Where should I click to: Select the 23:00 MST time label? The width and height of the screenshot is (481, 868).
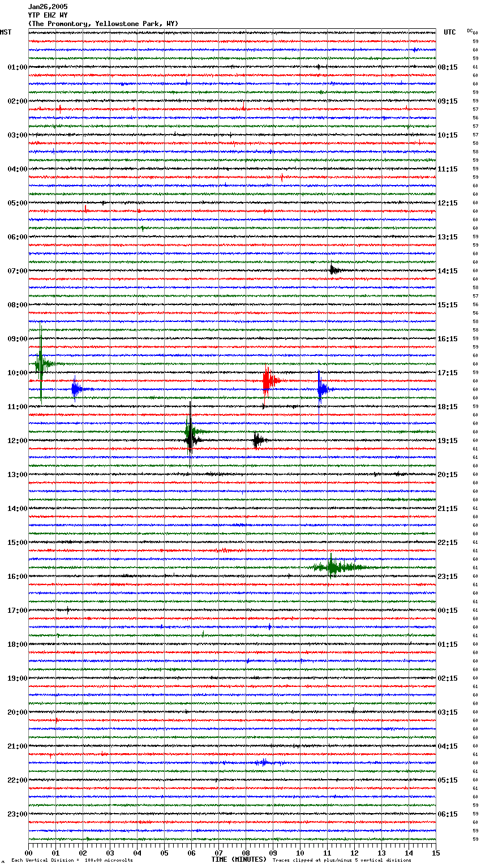pos(18,814)
